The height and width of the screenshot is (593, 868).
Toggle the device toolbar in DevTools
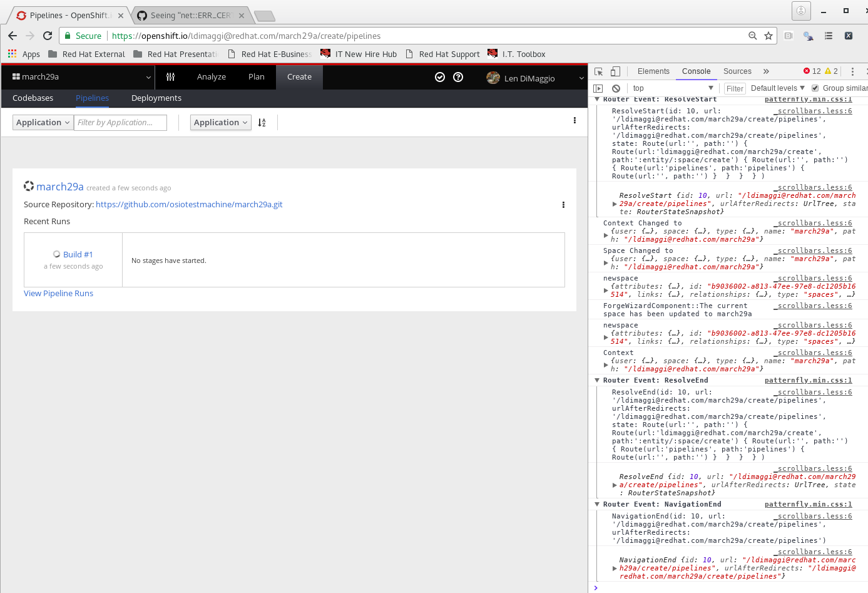[x=615, y=71]
